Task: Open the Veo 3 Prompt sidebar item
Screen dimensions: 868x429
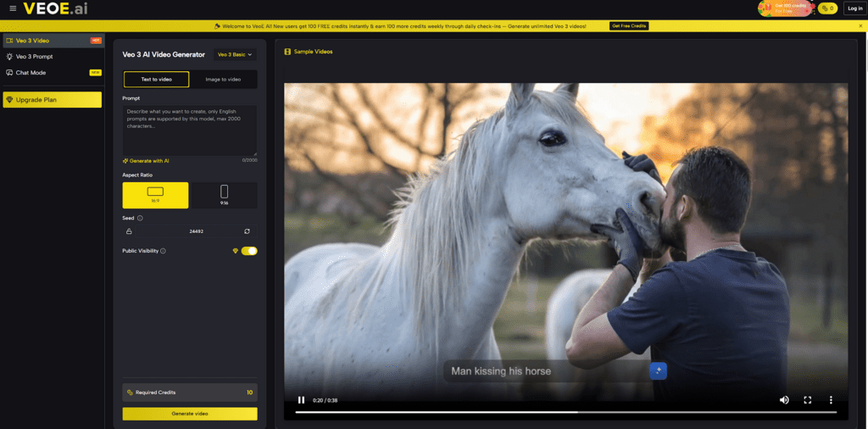Action: pos(34,57)
